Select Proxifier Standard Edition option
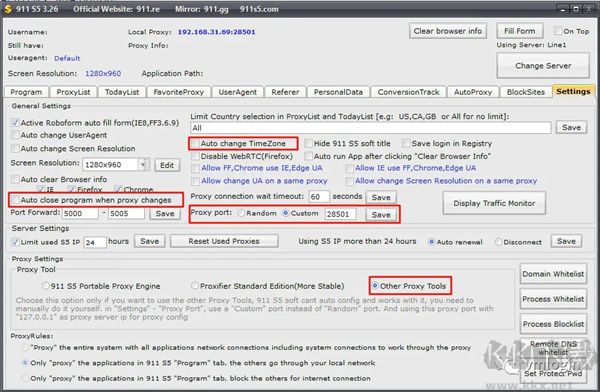Image resolution: width=600 pixels, height=392 pixels. tap(195, 286)
